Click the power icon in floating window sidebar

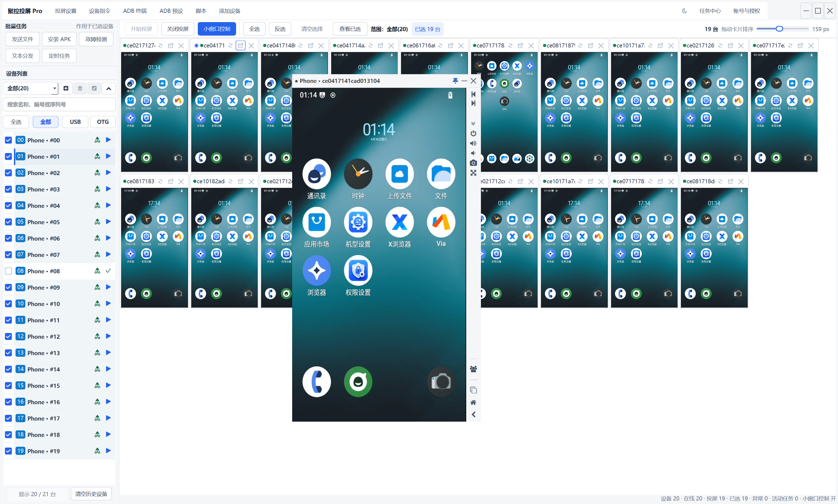473,133
